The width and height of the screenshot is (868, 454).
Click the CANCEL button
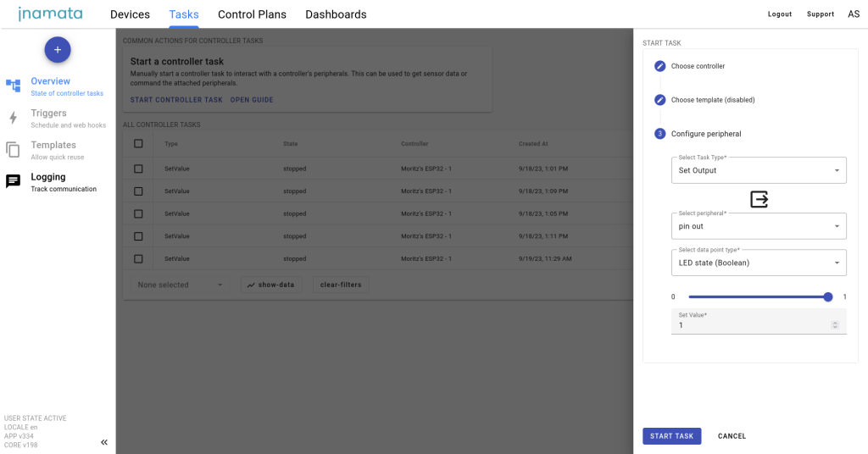point(732,436)
